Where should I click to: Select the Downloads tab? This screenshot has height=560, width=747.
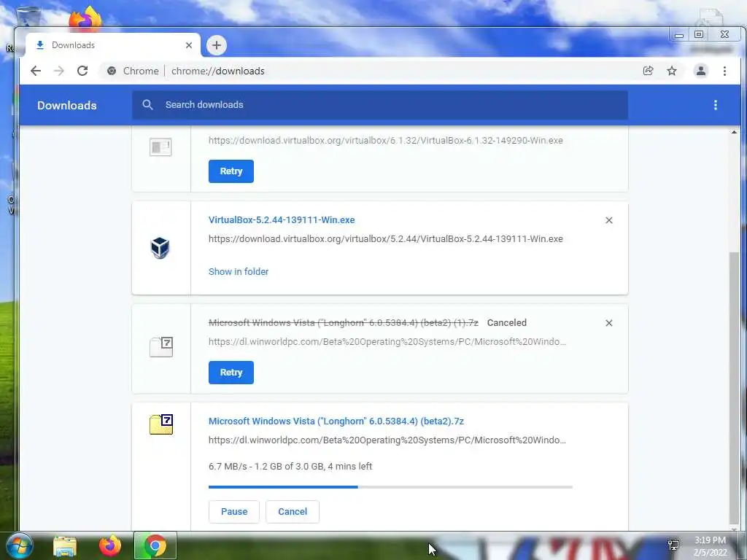(112, 45)
